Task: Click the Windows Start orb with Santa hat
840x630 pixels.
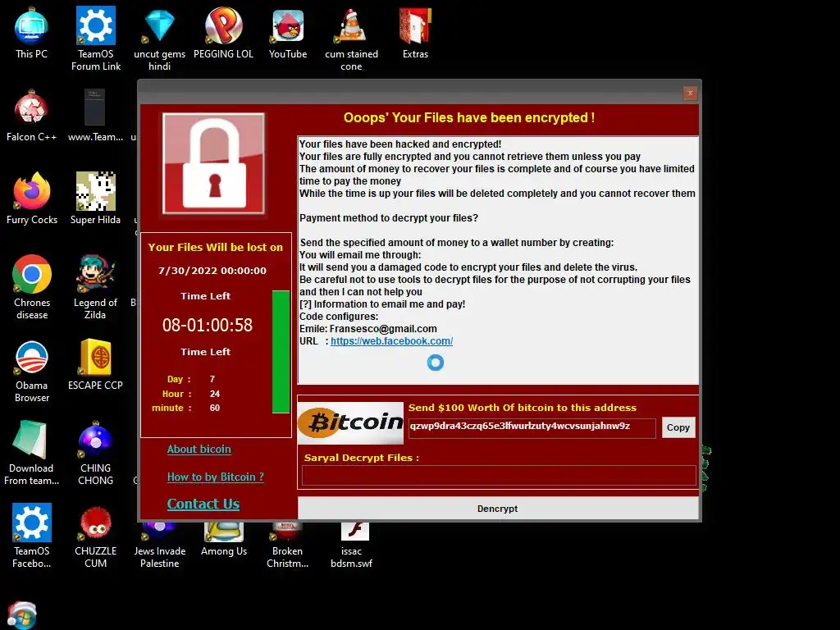Action: (x=21, y=615)
